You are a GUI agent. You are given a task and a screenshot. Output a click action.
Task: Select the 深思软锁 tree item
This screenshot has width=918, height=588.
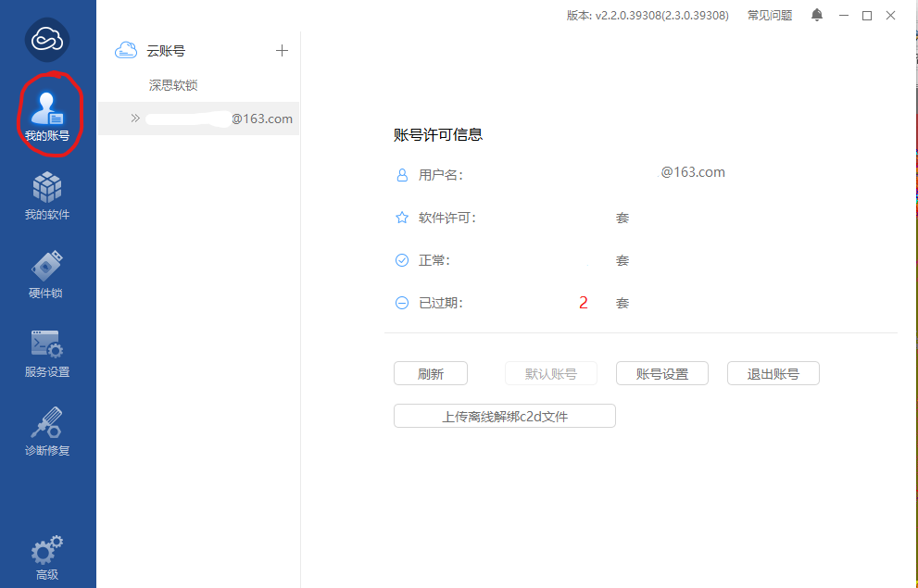[x=173, y=85]
